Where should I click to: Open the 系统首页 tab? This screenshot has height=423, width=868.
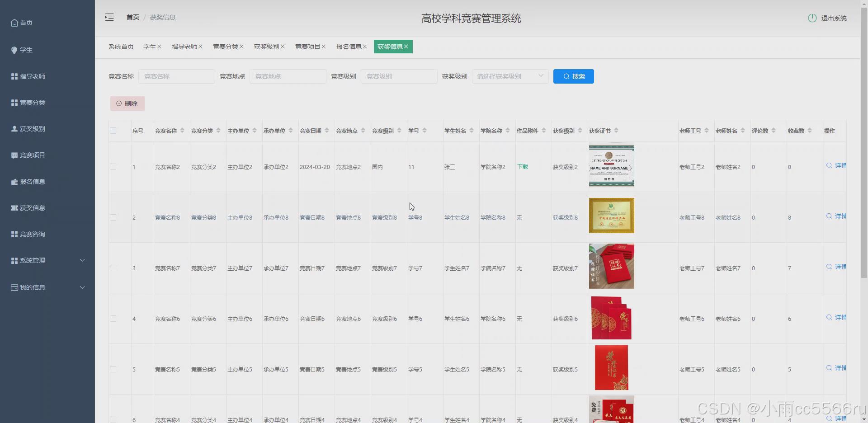pyautogui.click(x=121, y=47)
